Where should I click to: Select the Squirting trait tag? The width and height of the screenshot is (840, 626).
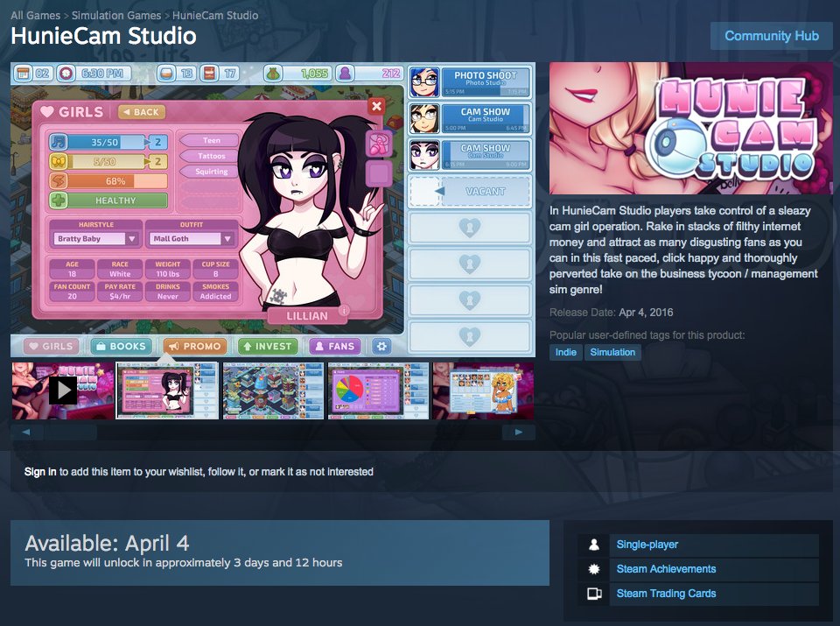tap(211, 172)
